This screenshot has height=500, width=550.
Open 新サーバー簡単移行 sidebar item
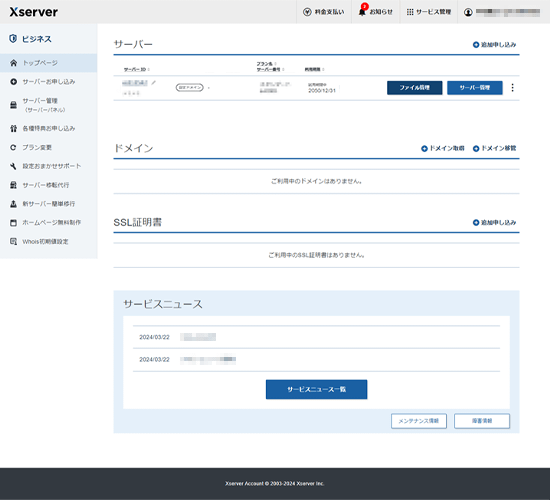(48, 204)
